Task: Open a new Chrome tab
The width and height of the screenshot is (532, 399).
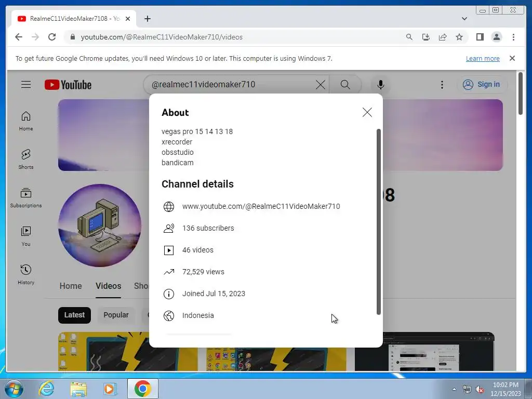Action: click(147, 19)
